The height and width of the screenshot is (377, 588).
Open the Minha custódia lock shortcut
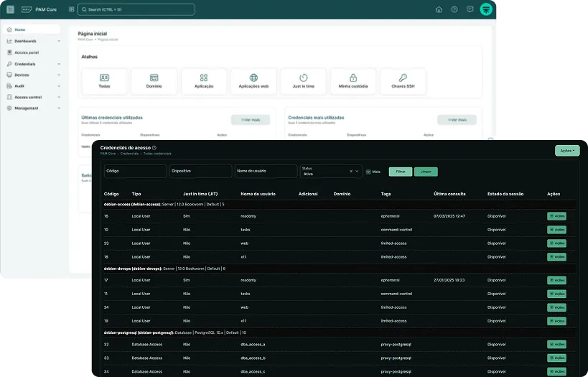click(353, 81)
